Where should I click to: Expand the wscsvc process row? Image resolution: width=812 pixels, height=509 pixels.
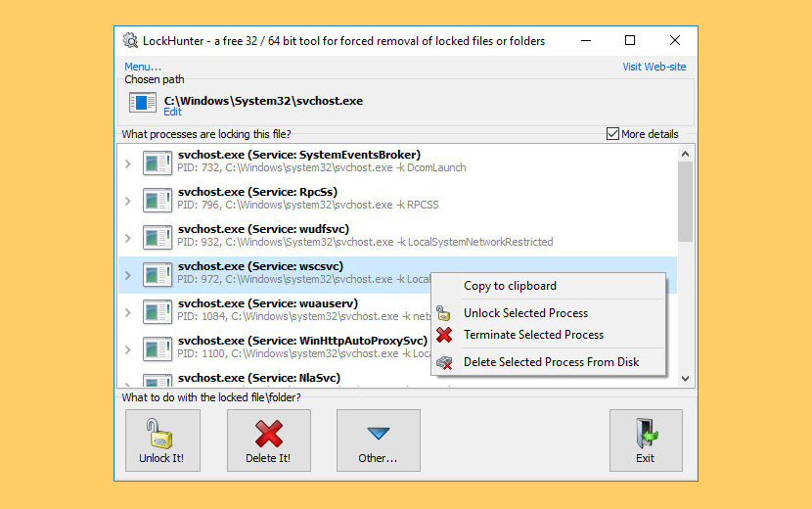(x=128, y=276)
